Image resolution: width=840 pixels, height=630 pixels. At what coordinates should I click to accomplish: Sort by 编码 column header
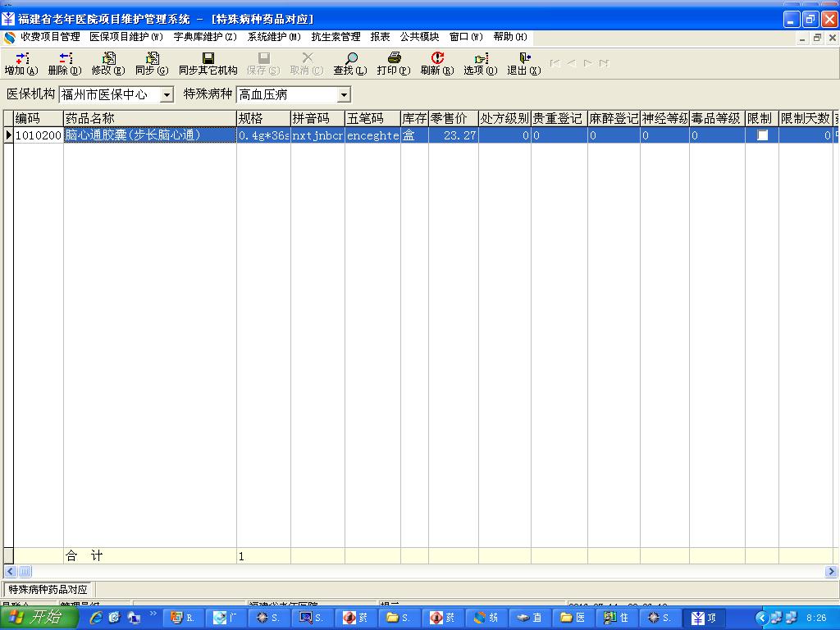39,118
